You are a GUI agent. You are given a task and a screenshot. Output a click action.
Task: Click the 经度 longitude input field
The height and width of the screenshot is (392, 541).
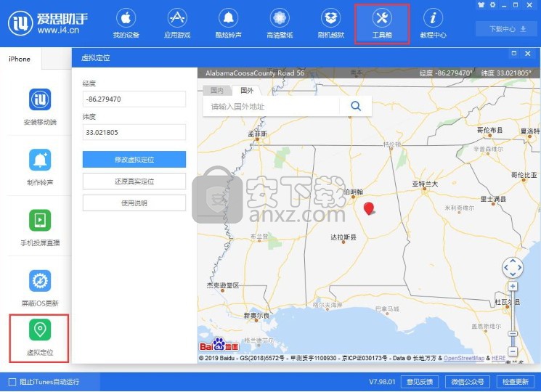(x=134, y=99)
